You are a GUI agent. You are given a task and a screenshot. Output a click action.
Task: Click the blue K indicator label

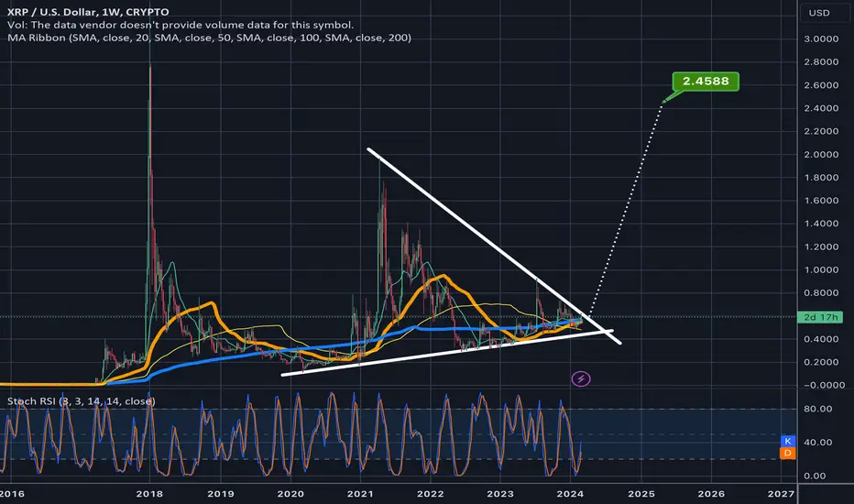tap(787, 441)
